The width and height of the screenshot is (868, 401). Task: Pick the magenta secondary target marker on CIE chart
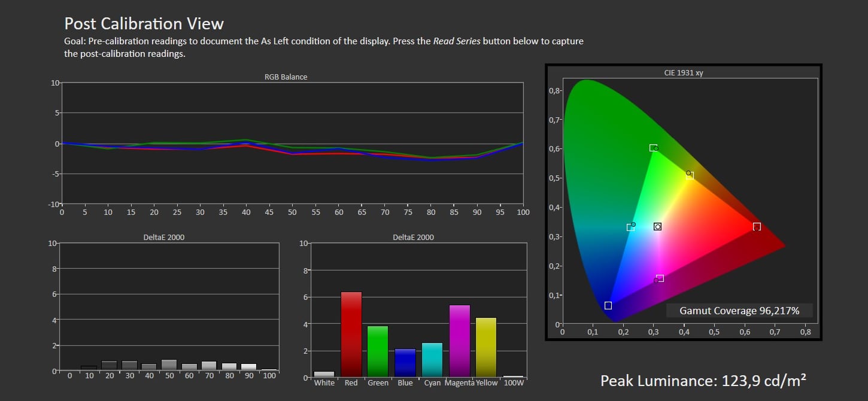pyautogui.click(x=660, y=278)
